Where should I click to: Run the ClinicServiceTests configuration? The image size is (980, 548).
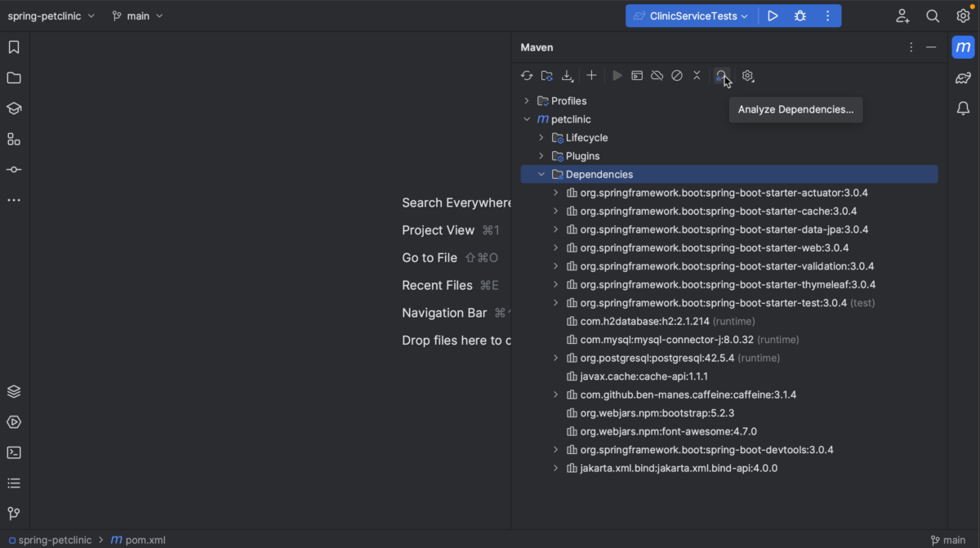(x=773, y=15)
